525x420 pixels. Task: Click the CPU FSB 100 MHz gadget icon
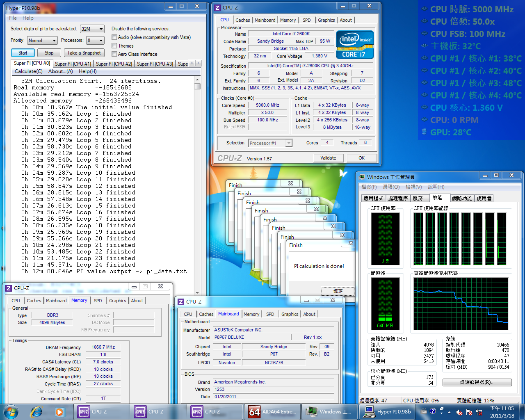pyautogui.click(x=424, y=34)
